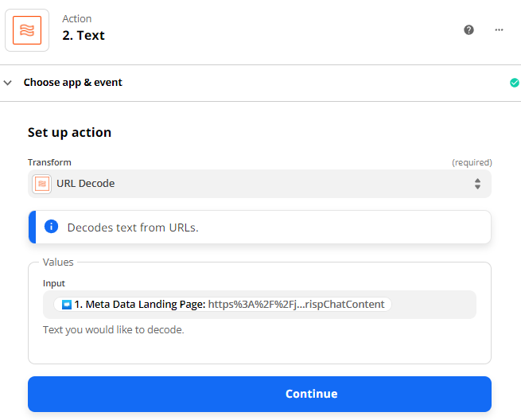Click the Transform dropdown up-down arrows
The height and width of the screenshot is (420, 521).
pyautogui.click(x=477, y=184)
